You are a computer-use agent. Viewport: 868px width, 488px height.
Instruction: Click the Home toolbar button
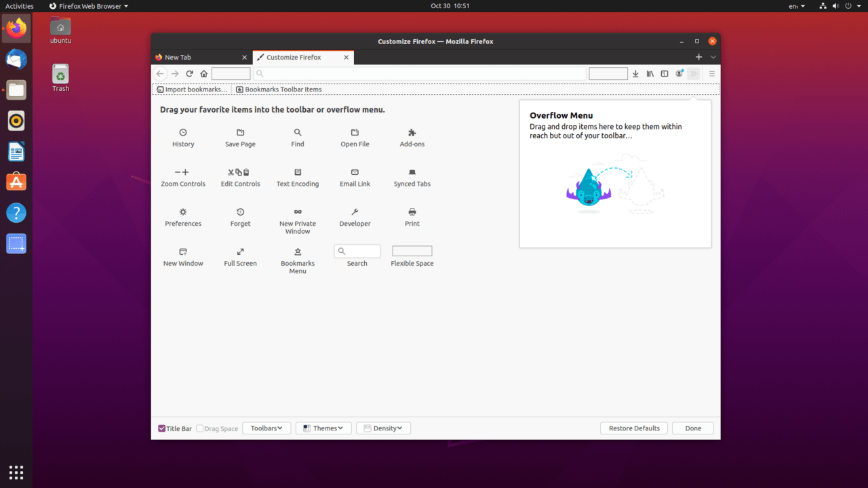tap(203, 74)
